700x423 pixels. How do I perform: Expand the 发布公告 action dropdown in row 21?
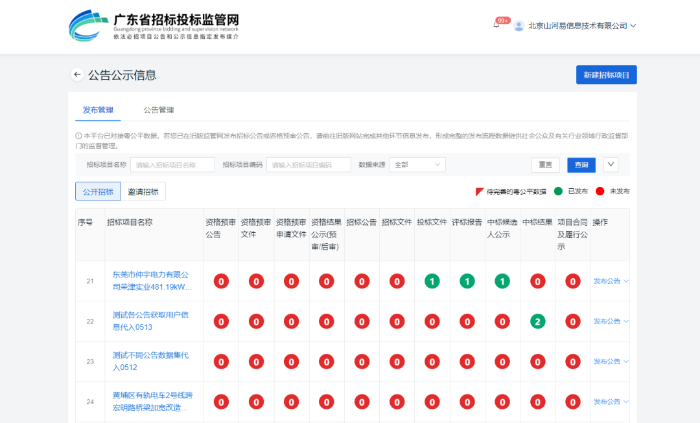tap(610, 281)
